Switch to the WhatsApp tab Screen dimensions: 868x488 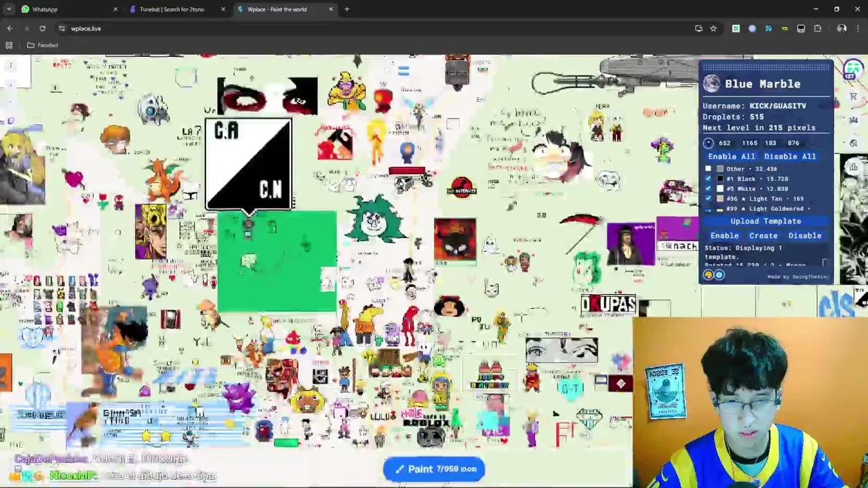pos(68,9)
